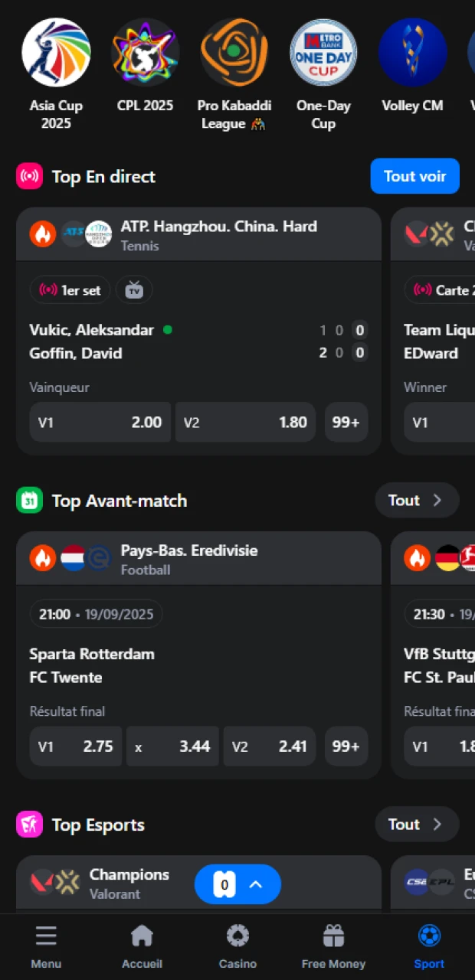The image size is (475, 980).
Task: Click the Top En direct live icon
Action: (x=29, y=177)
